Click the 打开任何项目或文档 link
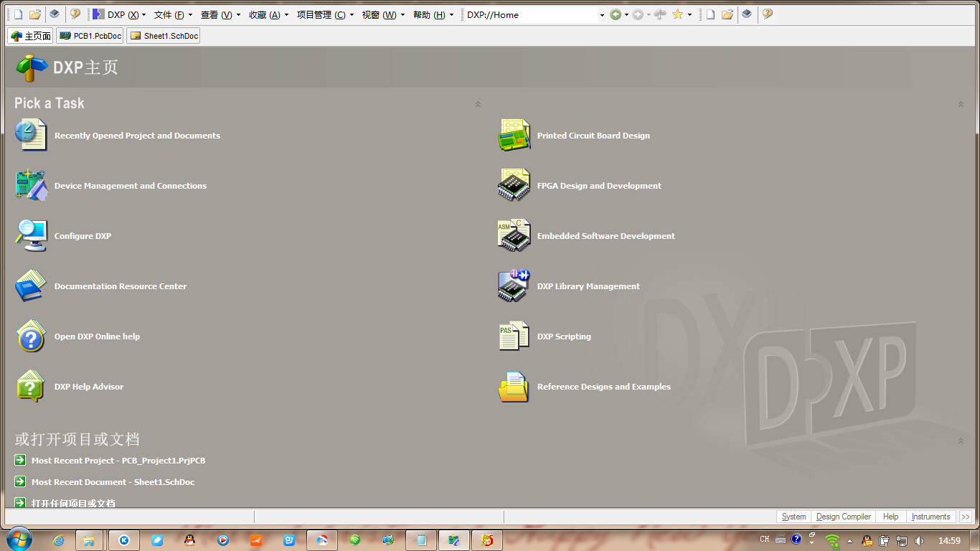This screenshot has width=980, height=551. [x=73, y=503]
